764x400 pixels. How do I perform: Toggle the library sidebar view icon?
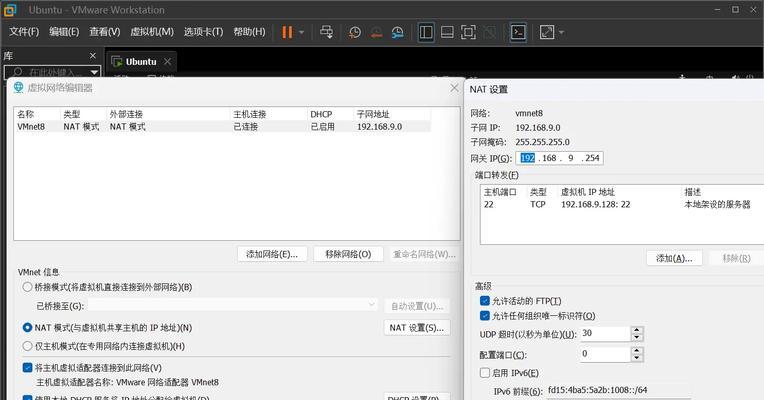pyautogui.click(x=426, y=32)
